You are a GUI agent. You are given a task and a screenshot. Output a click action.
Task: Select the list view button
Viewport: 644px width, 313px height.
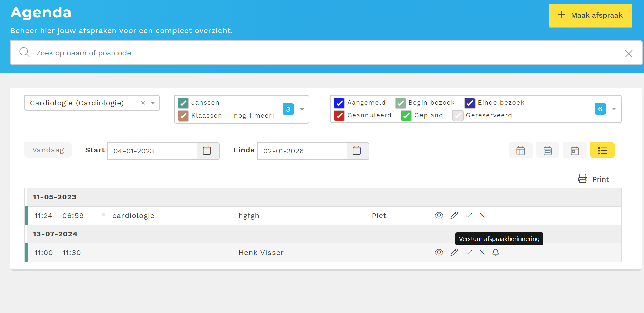tap(602, 150)
